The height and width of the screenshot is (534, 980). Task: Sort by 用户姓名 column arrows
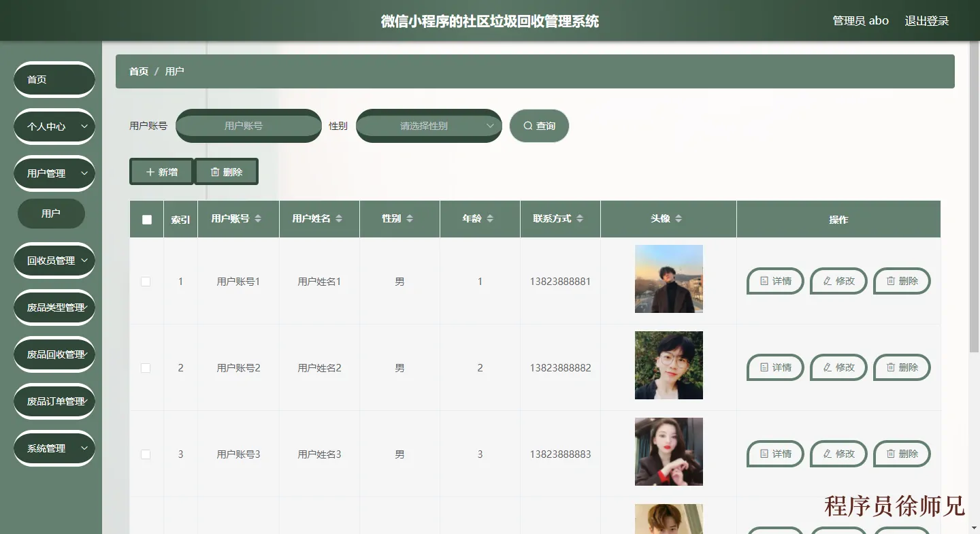coord(339,219)
